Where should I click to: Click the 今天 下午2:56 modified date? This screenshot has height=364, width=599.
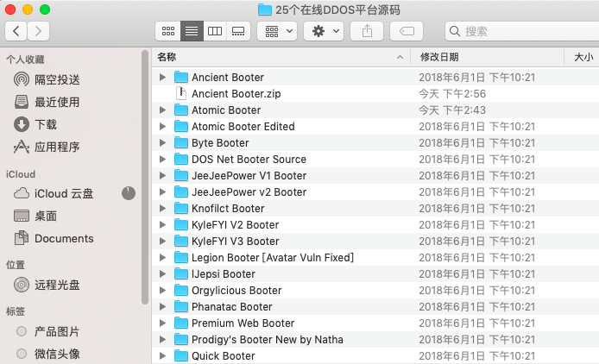point(452,93)
